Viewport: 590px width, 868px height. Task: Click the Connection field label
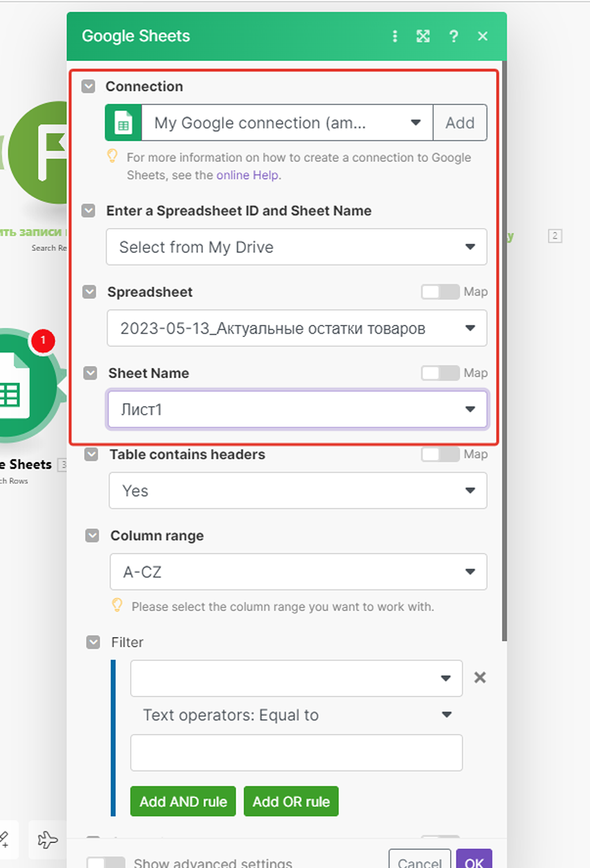click(x=144, y=86)
